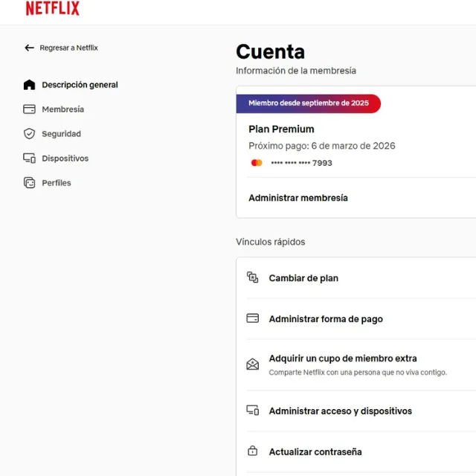Click the Netflix logo
The image size is (476, 476).
click(53, 8)
